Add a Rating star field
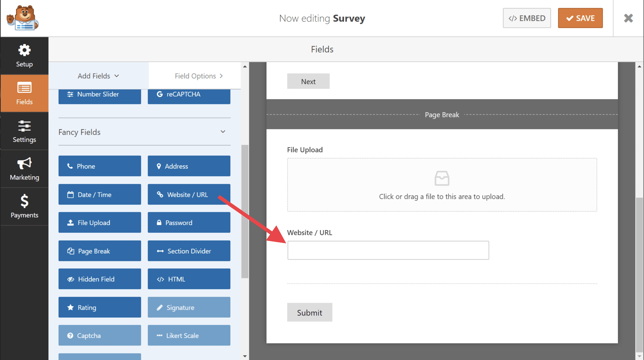644x360 pixels. click(x=99, y=307)
